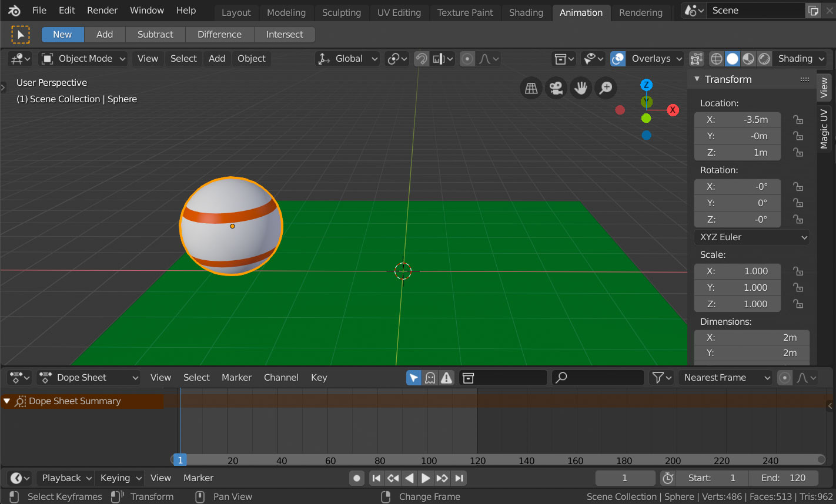Image resolution: width=836 pixels, height=504 pixels.
Task: Open the Nearest Frame snapping dropdown
Action: coord(725,378)
